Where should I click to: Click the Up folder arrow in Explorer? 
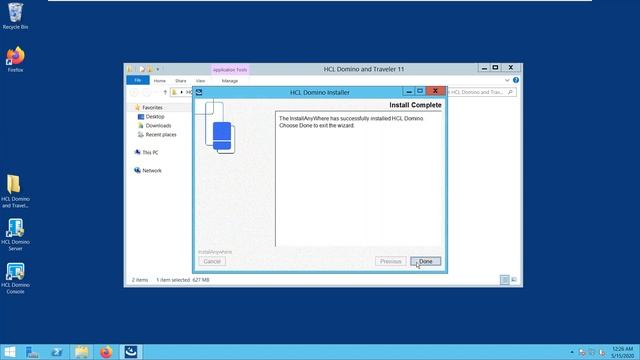coord(165,92)
